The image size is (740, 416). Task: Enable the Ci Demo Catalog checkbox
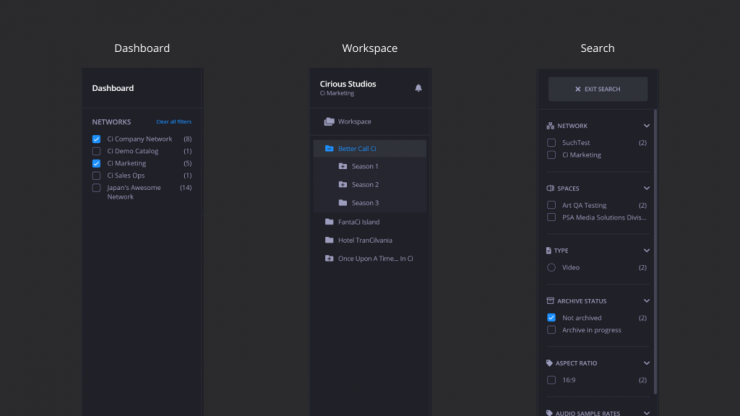(97, 151)
